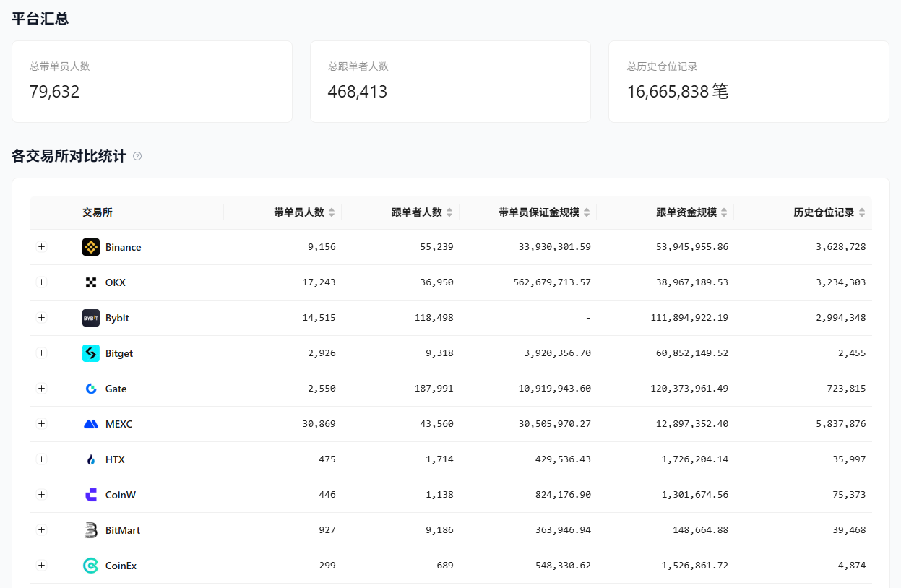The image size is (901, 588).
Task: Expand the CoinEx row
Action: click(41, 566)
